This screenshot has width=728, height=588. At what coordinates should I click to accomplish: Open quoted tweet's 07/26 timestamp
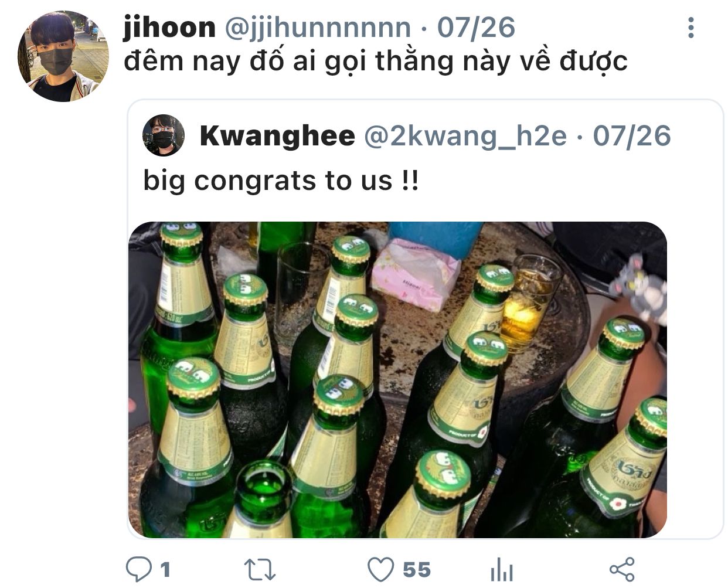click(x=631, y=136)
